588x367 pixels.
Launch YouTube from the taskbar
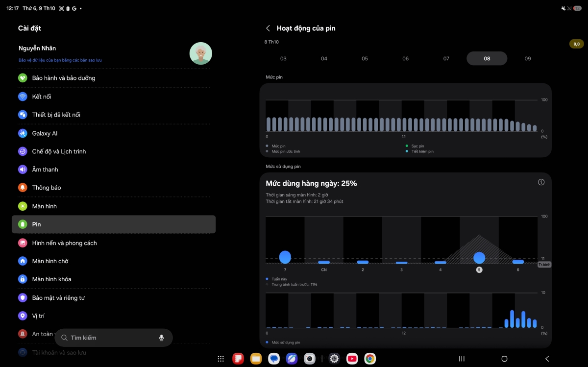[352, 359]
